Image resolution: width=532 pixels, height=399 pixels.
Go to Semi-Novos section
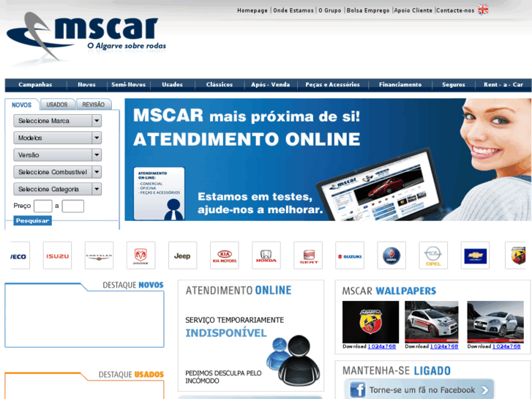129,84
